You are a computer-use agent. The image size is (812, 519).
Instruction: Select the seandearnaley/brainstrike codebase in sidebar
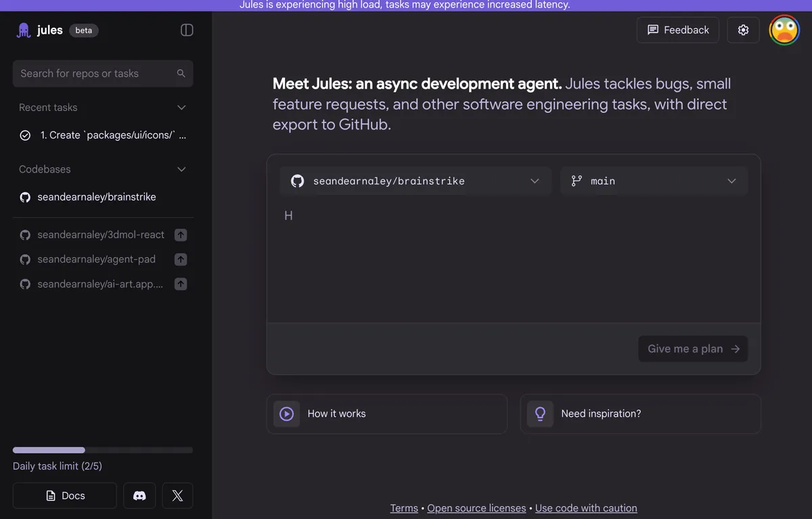point(96,197)
